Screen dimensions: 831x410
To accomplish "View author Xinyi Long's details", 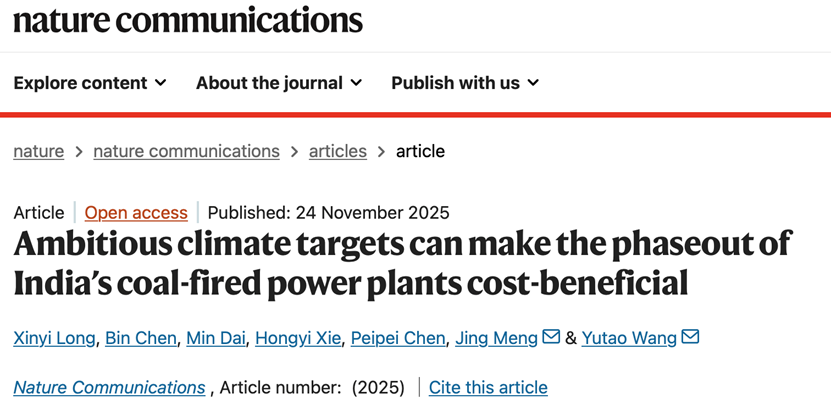I will point(54,338).
